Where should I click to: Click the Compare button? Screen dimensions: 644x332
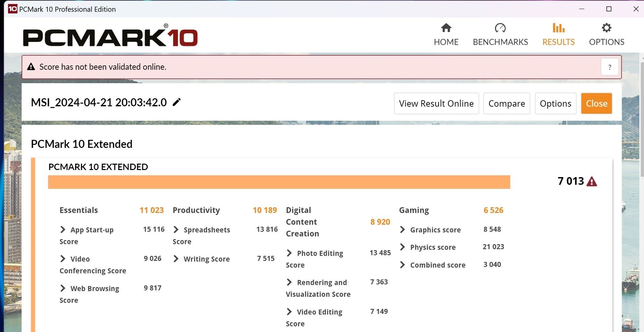pos(506,103)
